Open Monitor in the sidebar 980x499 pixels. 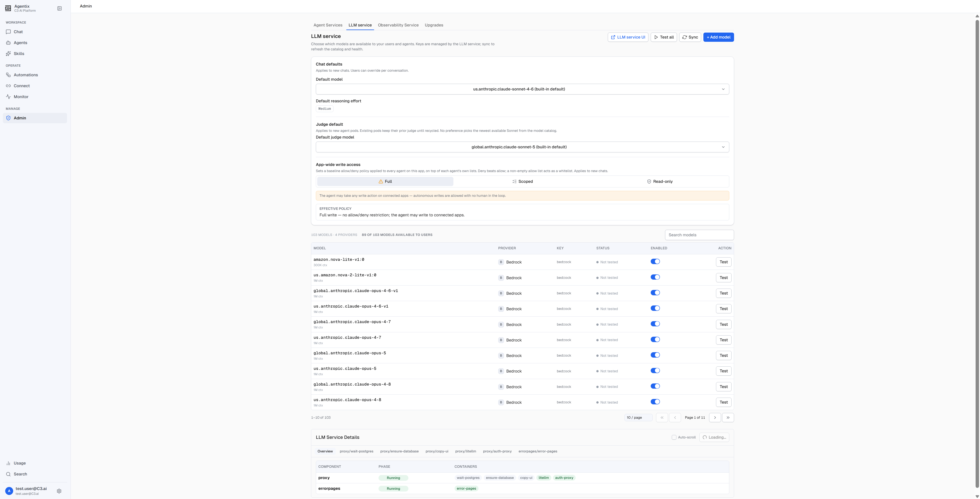pyautogui.click(x=35, y=97)
